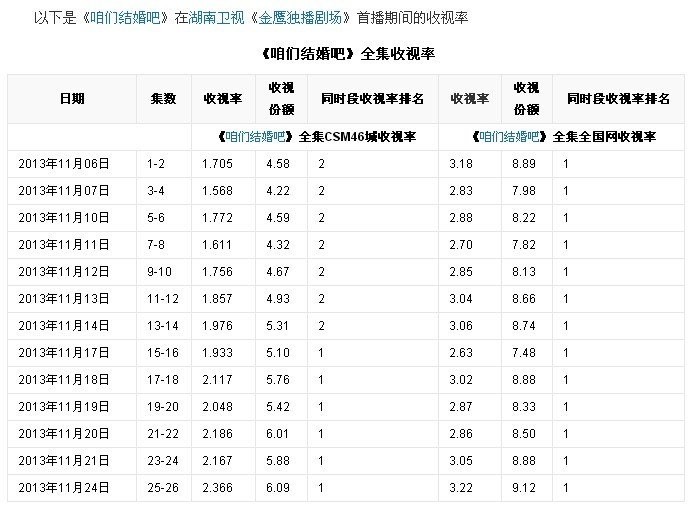Open the 金鹰独播剧场 link
Screen dimensions: 693x506
[x=300, y=18]
